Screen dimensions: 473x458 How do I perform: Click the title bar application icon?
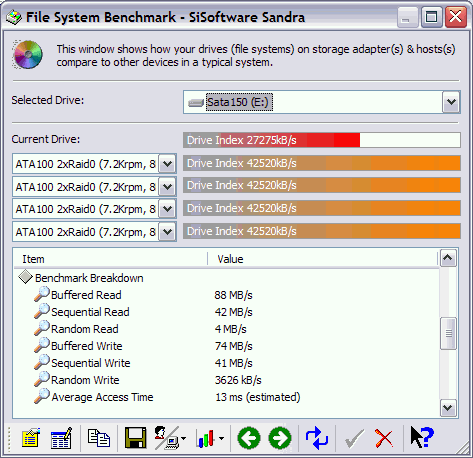click(14, 17)
